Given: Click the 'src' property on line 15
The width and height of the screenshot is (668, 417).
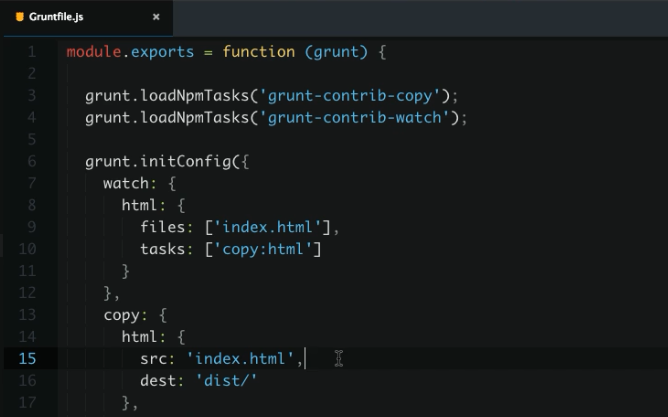Looking at the screenshot, I should pyautogui.click(x=153, y=359).
